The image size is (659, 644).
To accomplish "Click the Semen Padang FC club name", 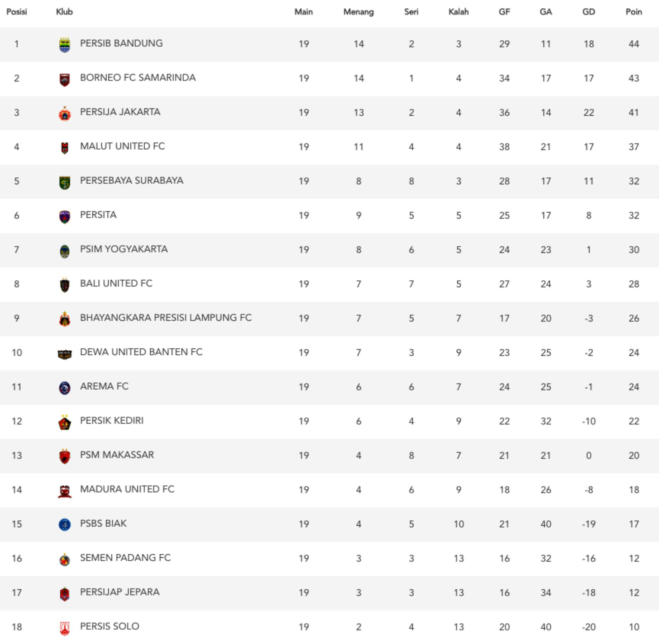I will [x=125, y=558].
